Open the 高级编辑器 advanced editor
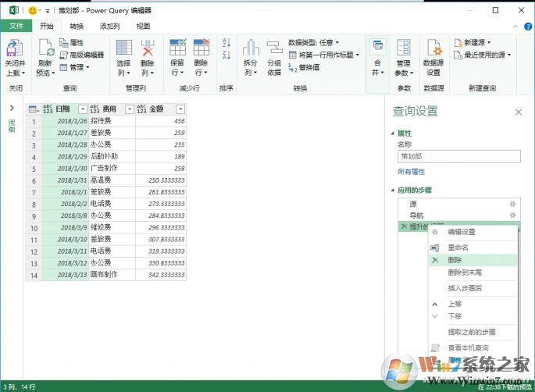The width and height of the screenshot is (535, 392). pyautogui.click(x=86, y=55)
